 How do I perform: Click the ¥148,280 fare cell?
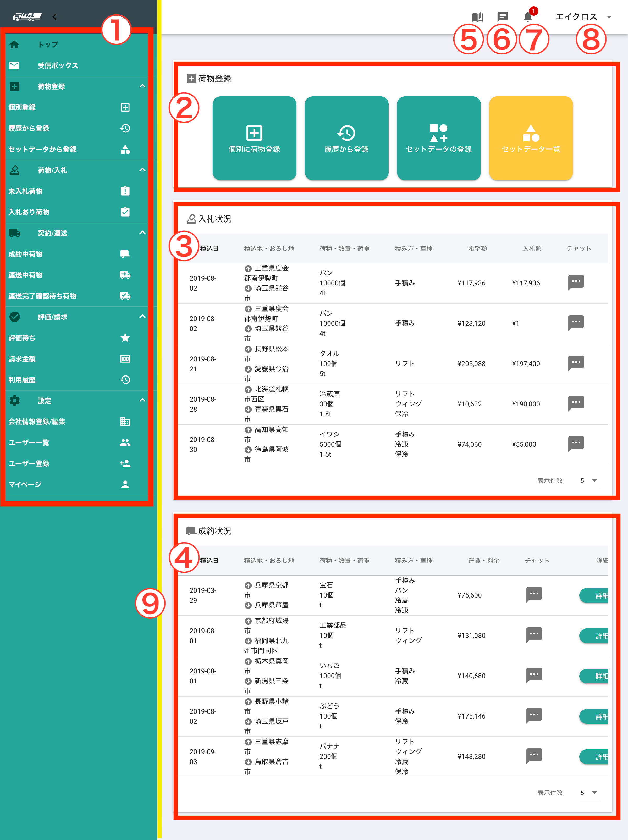pyautogui.click(x=471, y=756)
